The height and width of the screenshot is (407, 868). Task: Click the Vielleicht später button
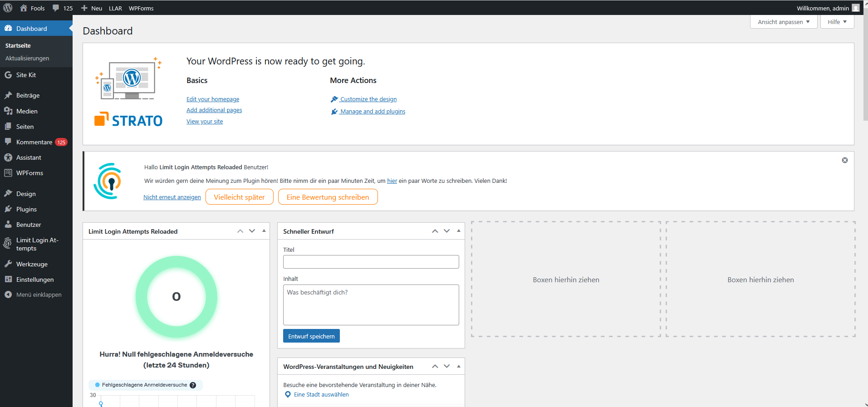[240, 197]
